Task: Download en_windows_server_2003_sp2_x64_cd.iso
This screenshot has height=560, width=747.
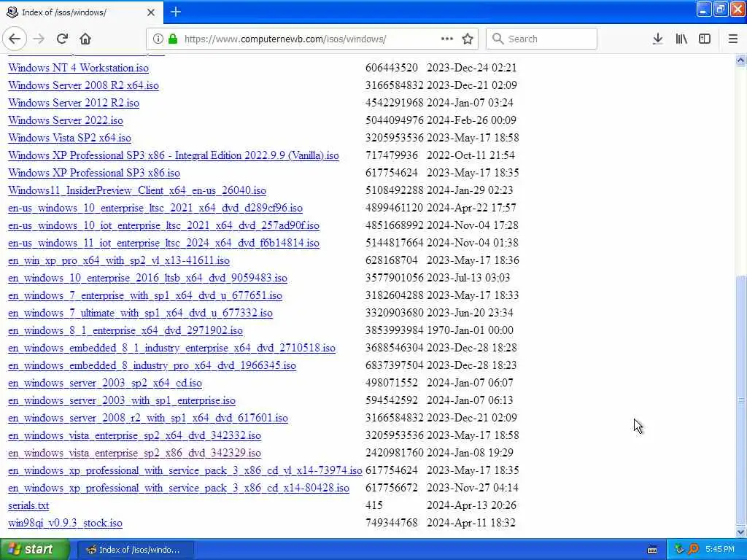Action: pos(105,384)
